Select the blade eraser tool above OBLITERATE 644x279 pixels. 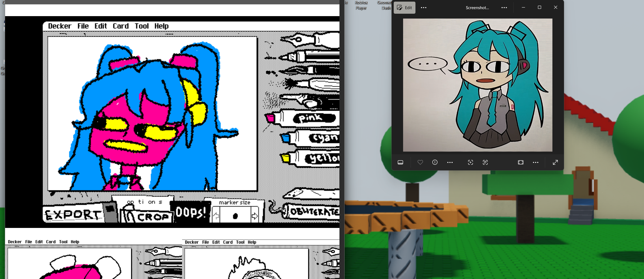coord(312,194)
